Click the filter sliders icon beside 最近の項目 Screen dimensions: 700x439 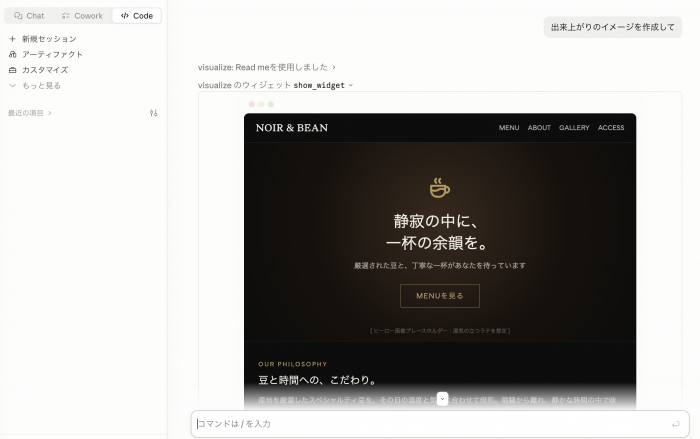154,113
